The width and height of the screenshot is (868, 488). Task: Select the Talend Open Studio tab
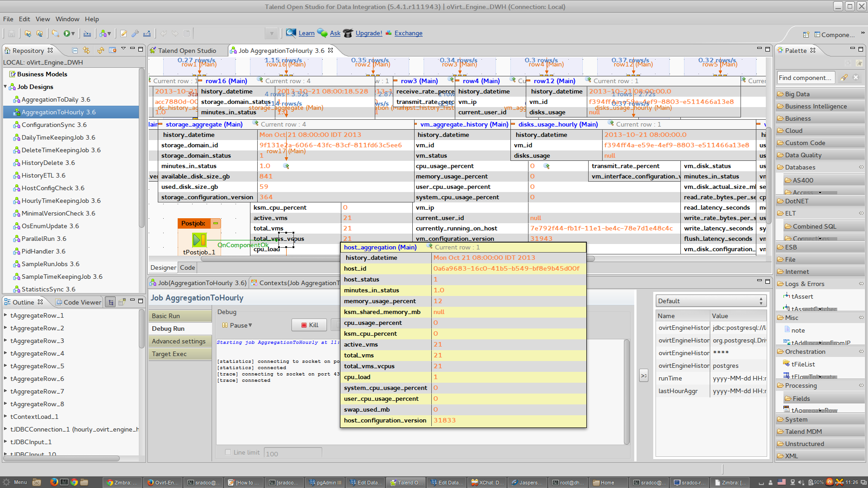point(187,51)
